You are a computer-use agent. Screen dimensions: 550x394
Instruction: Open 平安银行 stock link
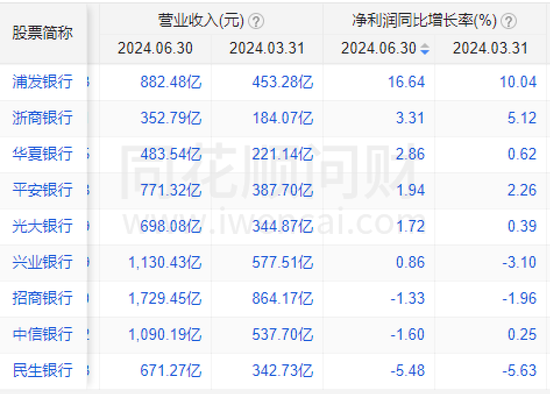coord(42,190)
